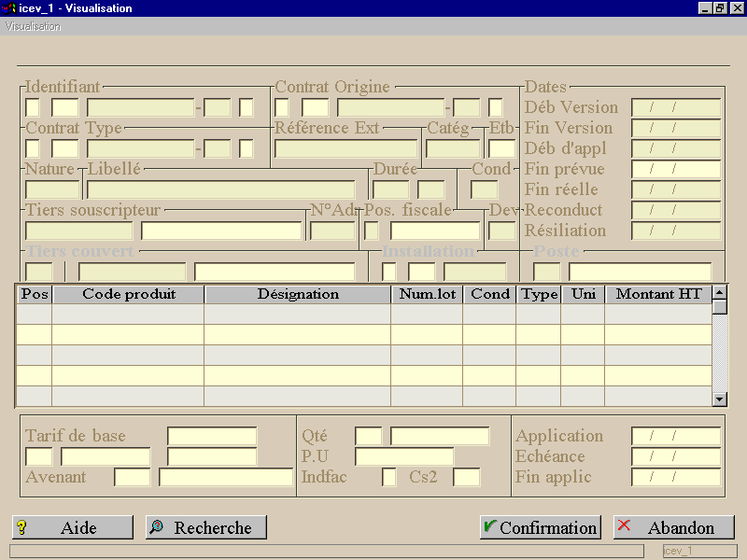This screenshot has height=560, width=747.
Task: Click the Abandon button
Action: pyautogui.click(x=674, y=527)
